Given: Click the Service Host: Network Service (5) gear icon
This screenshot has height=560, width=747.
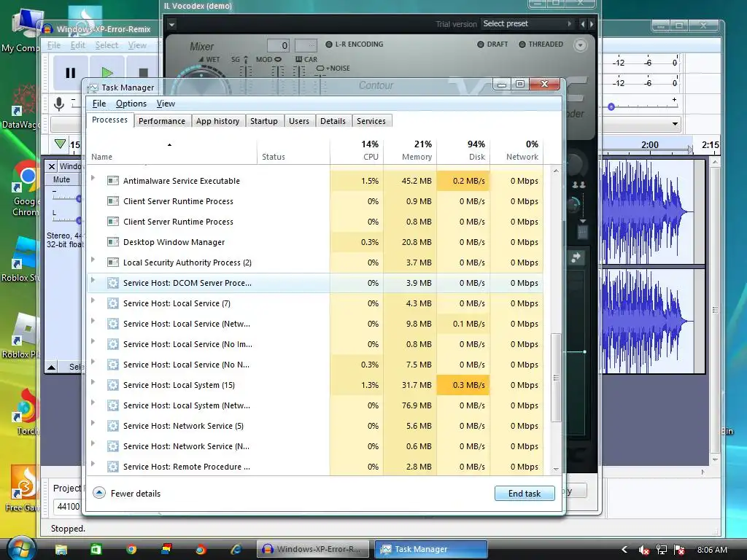Looking at the screenshot, I should 113,426.
